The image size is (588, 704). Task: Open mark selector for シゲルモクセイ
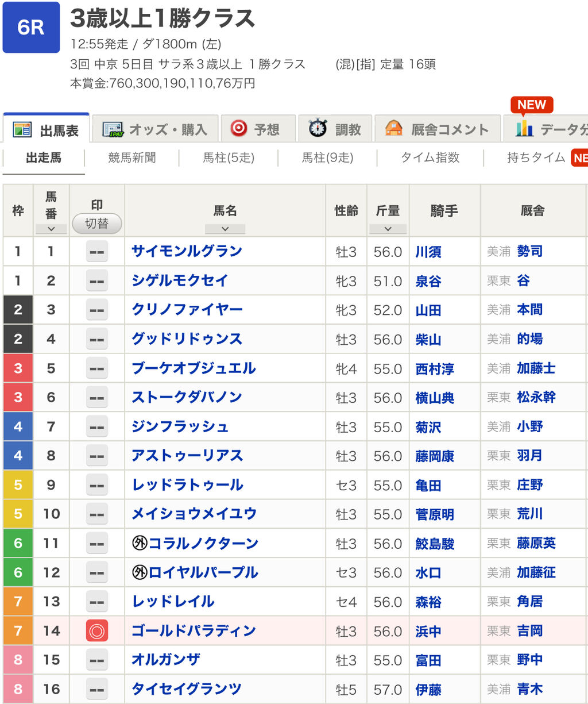point(97,281)
